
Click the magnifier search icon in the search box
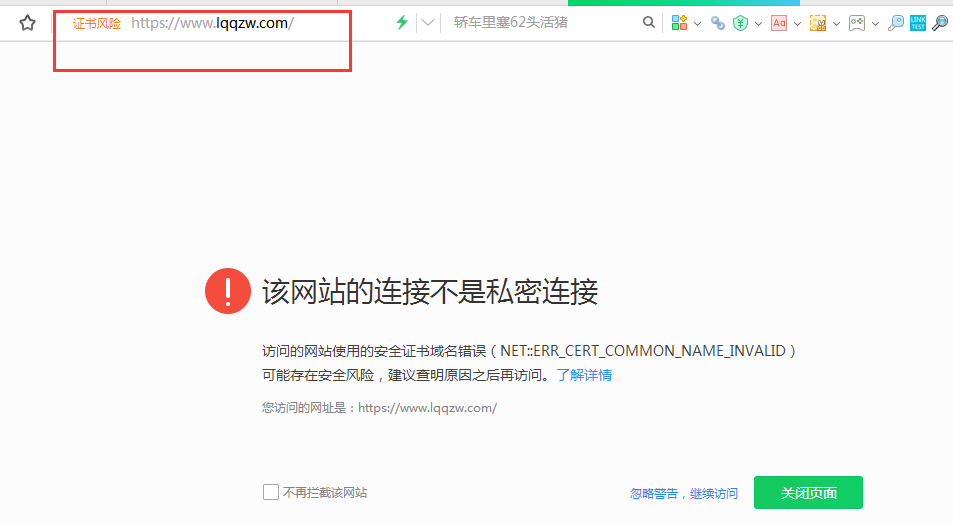point(649,23)
